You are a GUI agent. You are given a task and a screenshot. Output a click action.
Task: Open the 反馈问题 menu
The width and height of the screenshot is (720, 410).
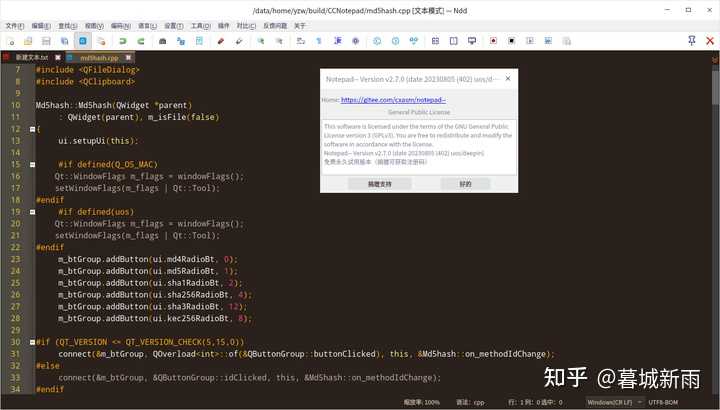pyautogui.click(x=275, y=26)
